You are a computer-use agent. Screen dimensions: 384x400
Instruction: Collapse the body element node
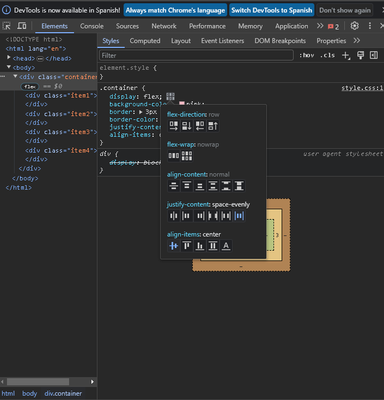[9, 67]
